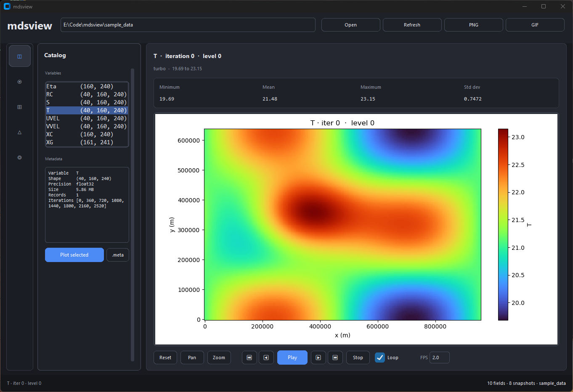Reset the plot view
Screen dimensions: 573x392
pos(165,358)
